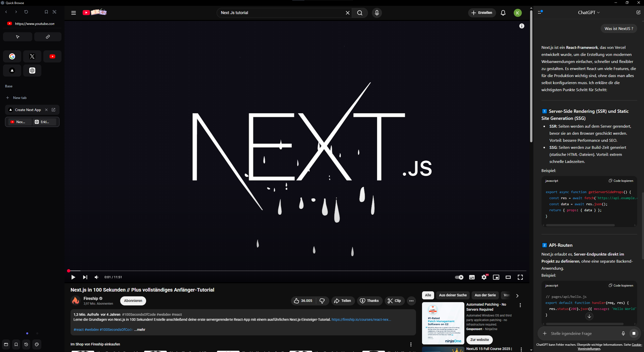The height and width of the screenshot is (352, 644).
Task: Subscribe to Fireship with Abonnieren
Action: click(x=133, y=301)
